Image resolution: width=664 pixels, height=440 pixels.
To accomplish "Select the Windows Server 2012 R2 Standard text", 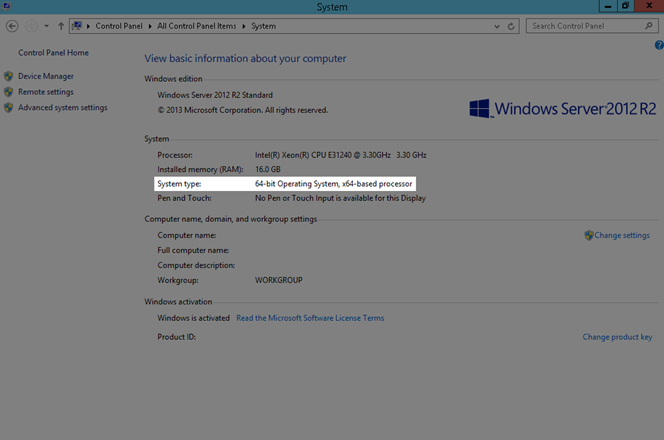I will tap(215, 95).
